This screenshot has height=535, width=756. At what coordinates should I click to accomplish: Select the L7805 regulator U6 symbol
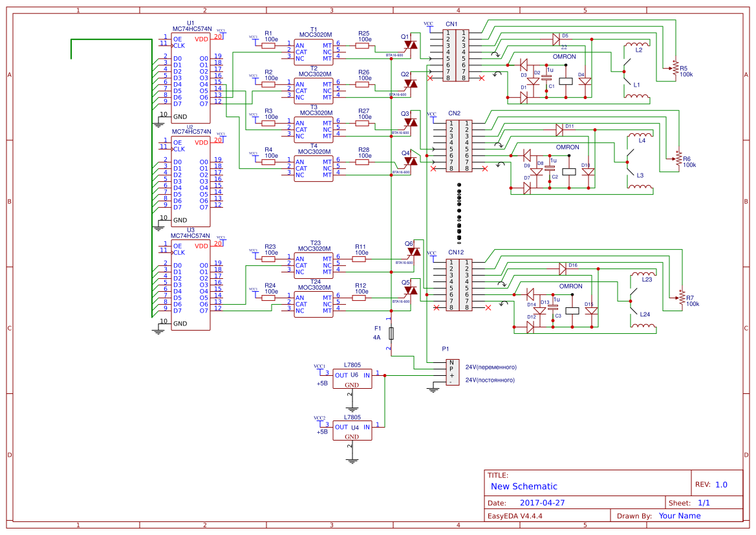click(352, 378)
